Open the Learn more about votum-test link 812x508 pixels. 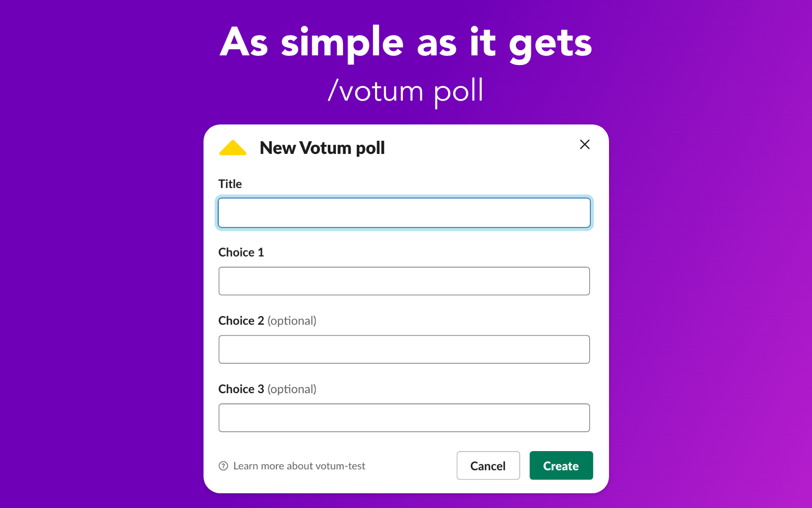[x=299, y=465]
